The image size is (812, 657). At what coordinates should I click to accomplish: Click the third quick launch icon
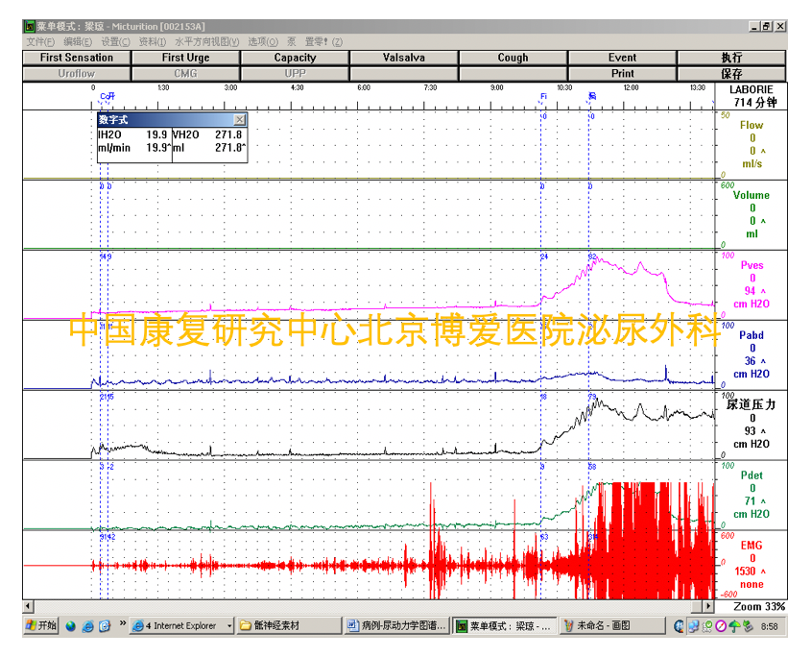click(x=105, y=626)
